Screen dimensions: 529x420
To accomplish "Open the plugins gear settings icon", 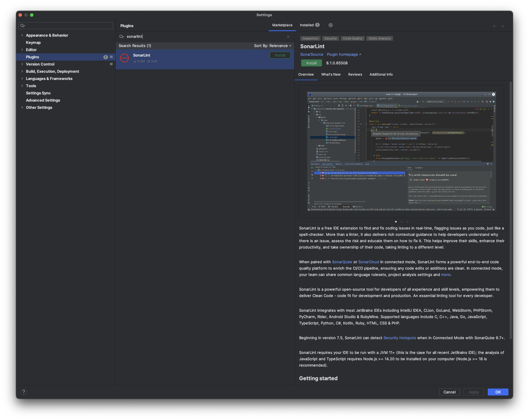I will [331, 25].
